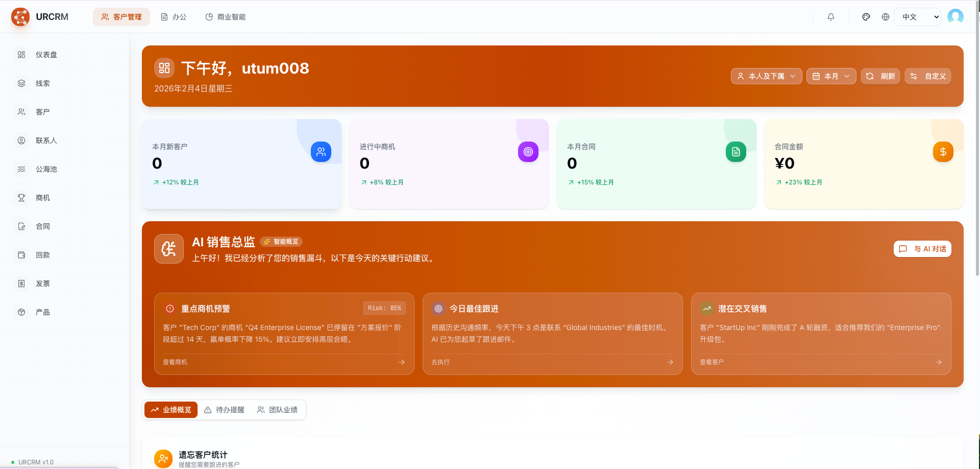
Task: Click the Risk: 85% badge
Action: tap(384, 308)
